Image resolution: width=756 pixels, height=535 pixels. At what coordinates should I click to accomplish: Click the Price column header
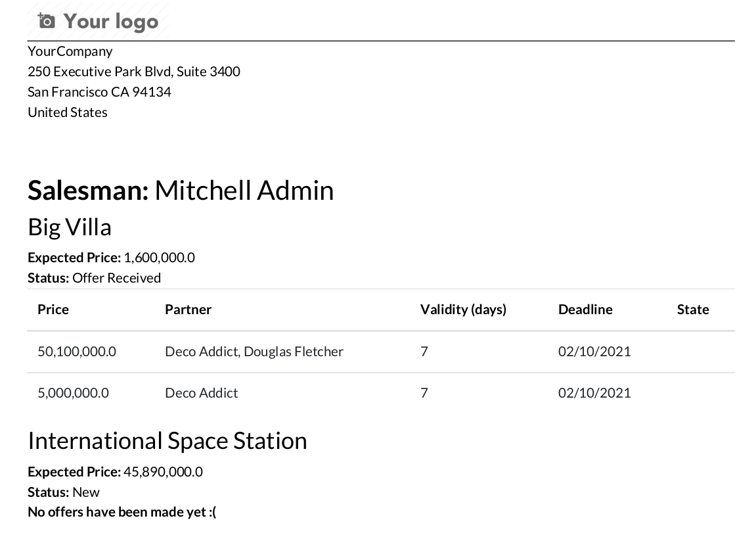coord(53,309)
